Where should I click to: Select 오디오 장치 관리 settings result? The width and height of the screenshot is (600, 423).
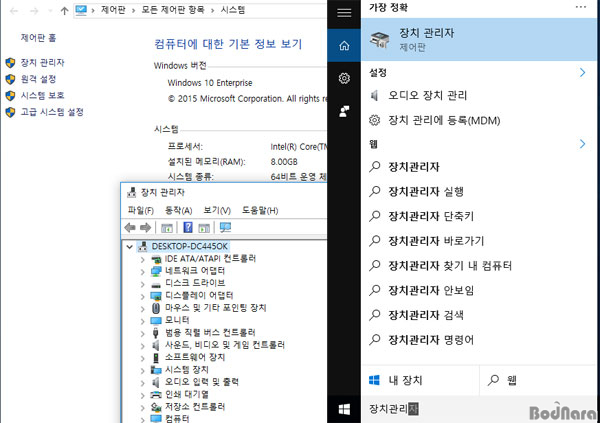(x=479, y=95)
